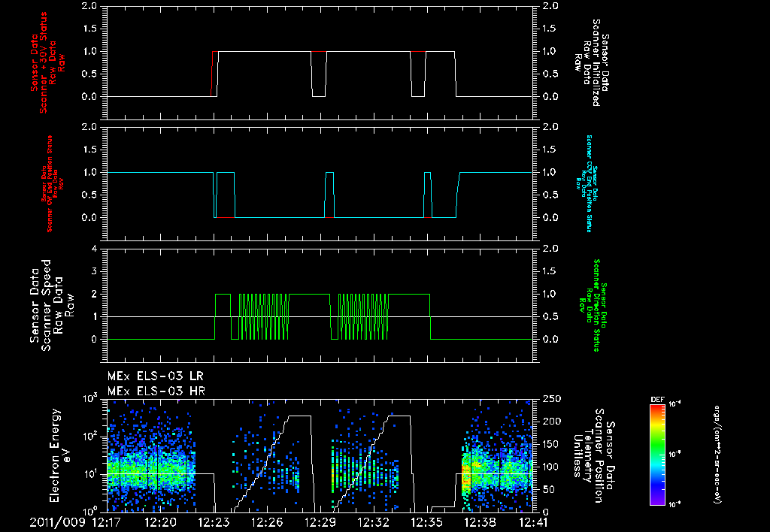Select the 'MEx ELS-03 HR' label
The width and height of the screenshot is (770, 532).
pos(156,391)
